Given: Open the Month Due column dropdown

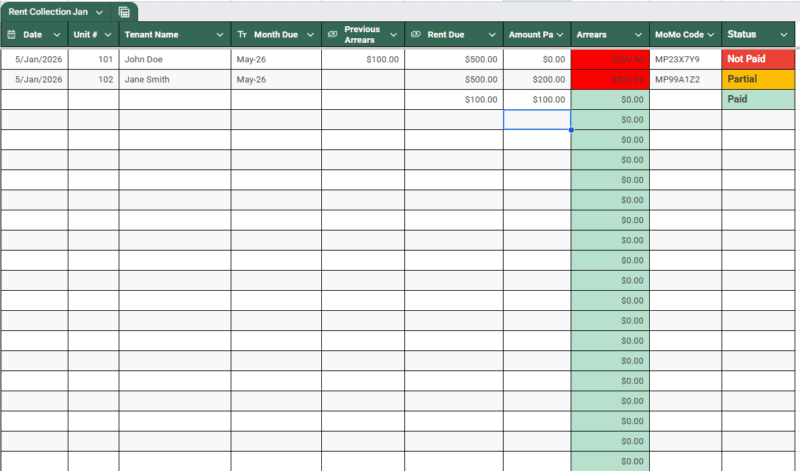Looking at the screenshot, I should 310,35.
